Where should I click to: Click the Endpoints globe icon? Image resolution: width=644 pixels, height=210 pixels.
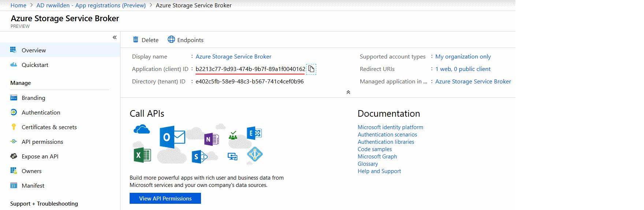[x=171, y=39]
